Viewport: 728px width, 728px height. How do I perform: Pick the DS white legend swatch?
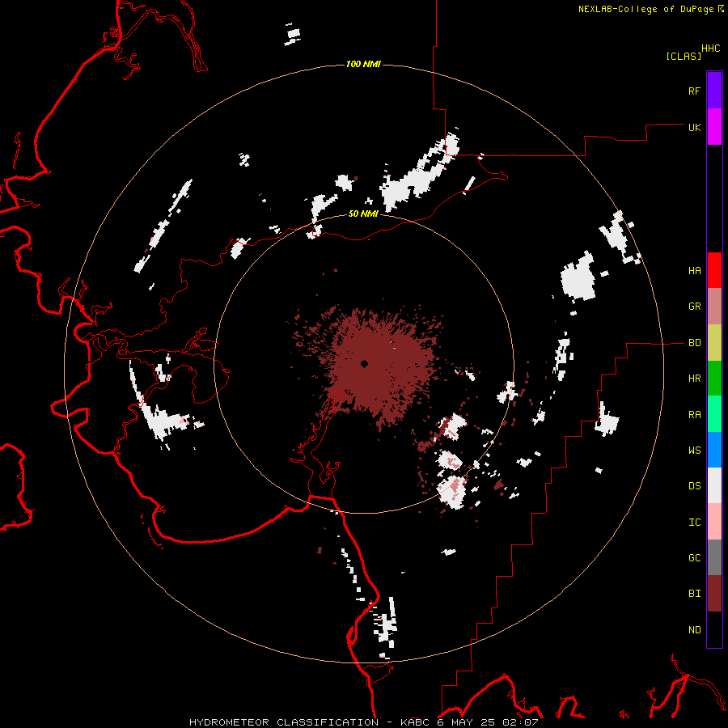tap(714, 485)
